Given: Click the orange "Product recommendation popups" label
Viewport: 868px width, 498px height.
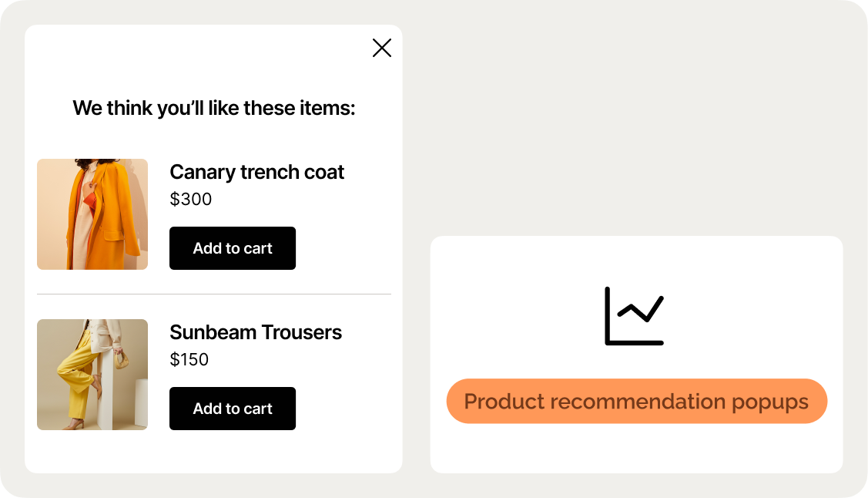Looking at the screenshot, I should [x=636, y=401].
